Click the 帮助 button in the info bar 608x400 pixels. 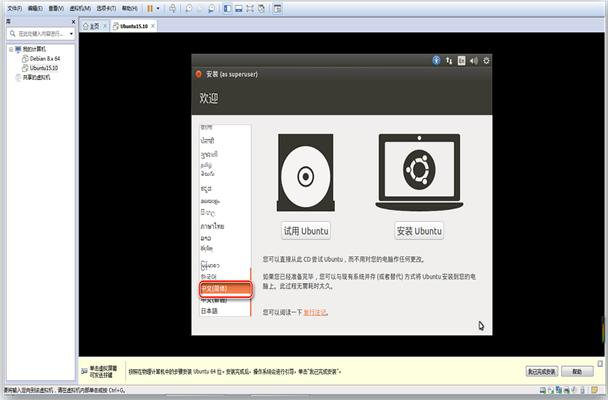[577, 372]
